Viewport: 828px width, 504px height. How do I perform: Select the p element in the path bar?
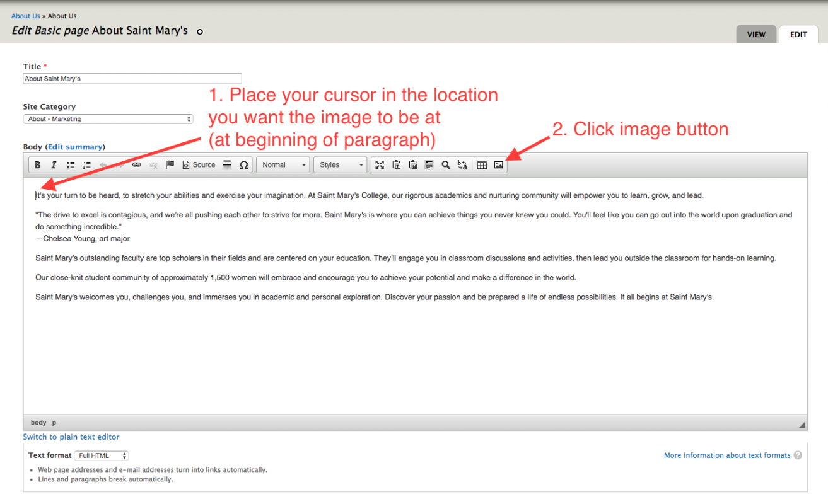54,423
